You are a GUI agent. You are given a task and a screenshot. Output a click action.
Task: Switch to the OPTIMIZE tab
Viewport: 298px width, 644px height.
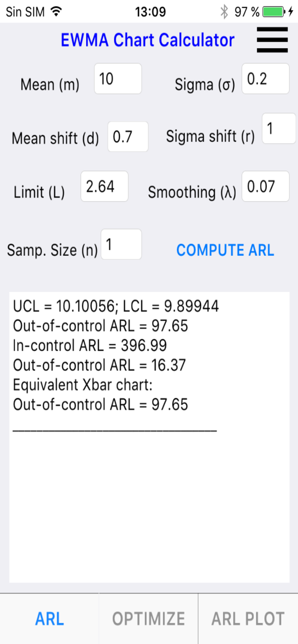point(148,619)
